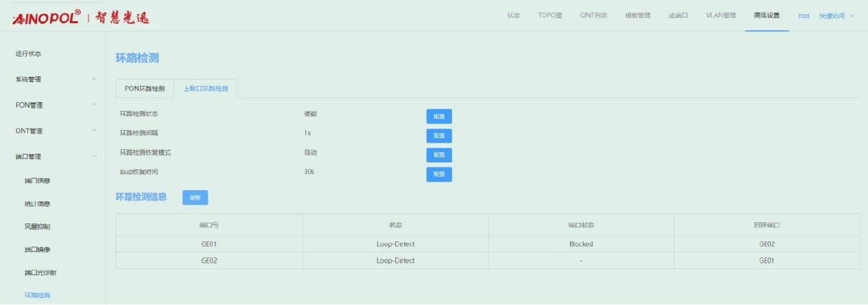Open VLAN管理 in top navigation
This screenshot has height=305, width=868.
click(x=721, y=15)
